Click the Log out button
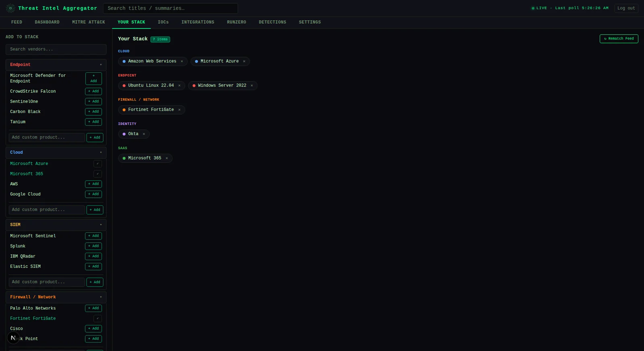 point(626,8)
